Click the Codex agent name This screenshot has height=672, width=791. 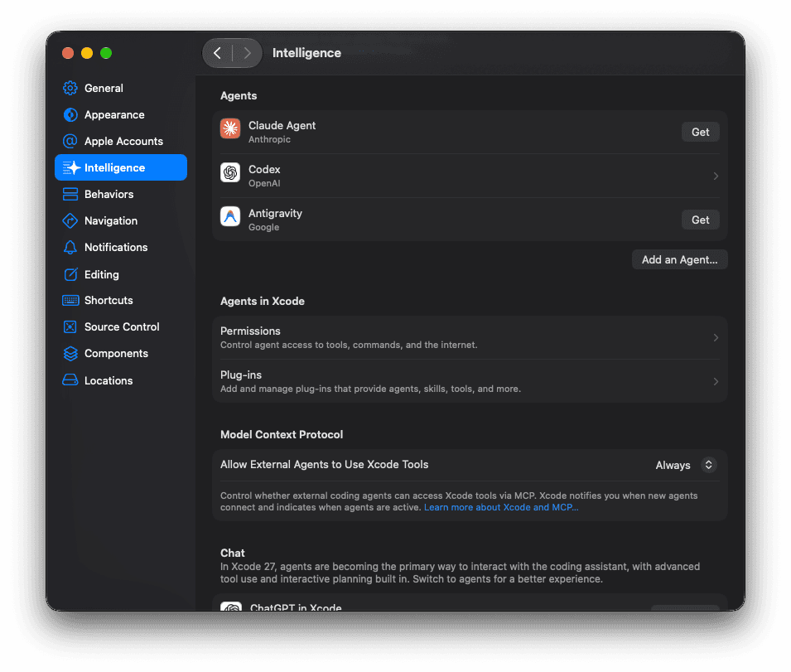(x=264, y=170)
